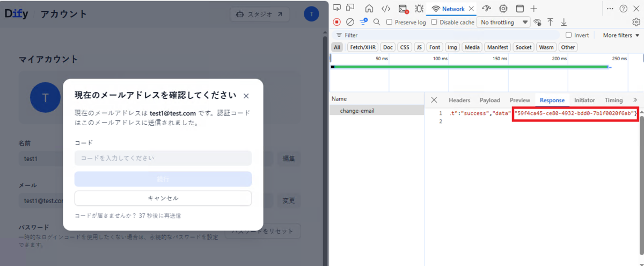Click the network overview timeline bar

tap(470, 67)
